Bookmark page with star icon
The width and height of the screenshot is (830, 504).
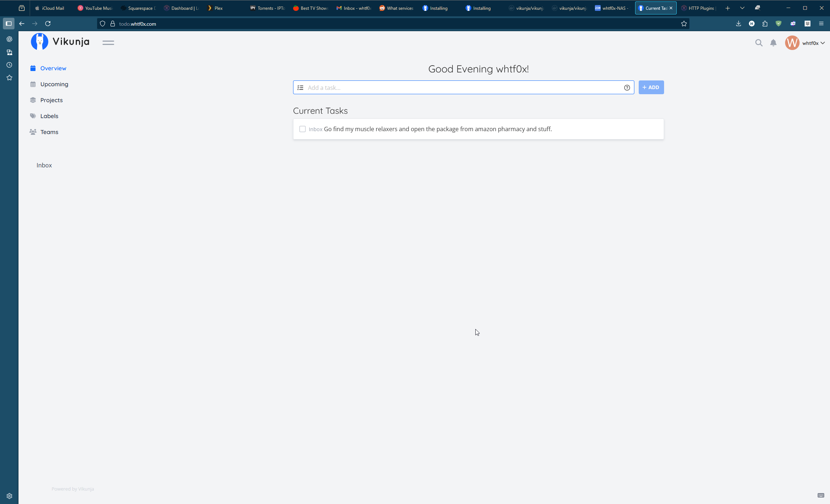[x=684, y=24]
